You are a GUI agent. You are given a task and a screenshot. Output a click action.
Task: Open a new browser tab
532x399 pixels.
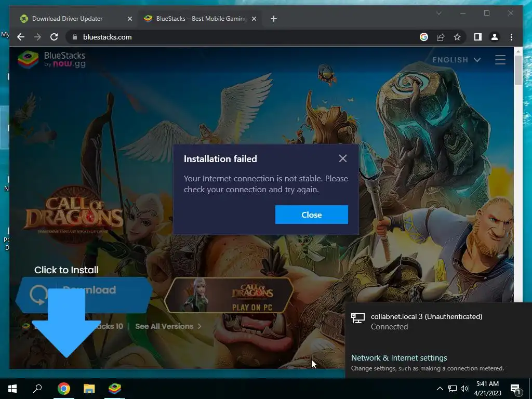point(273,19)
